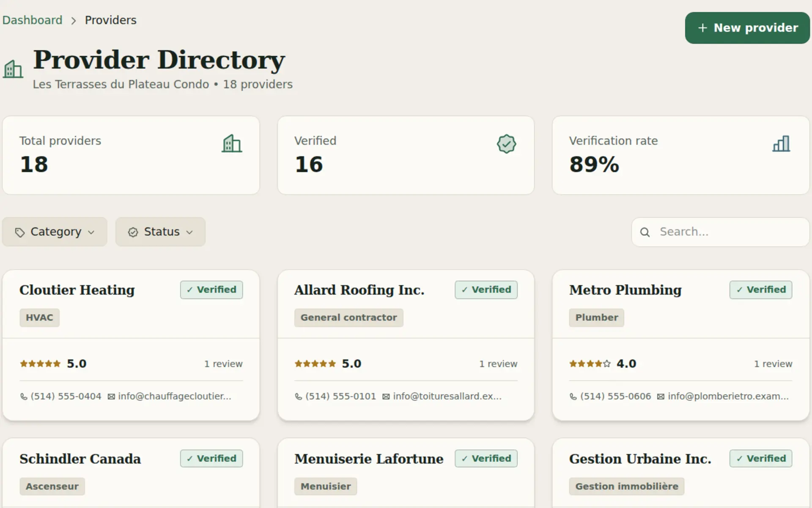Click the subtitle Les Terrasses du Plateau Condo
The width and height of the screenshot is (812, 508).
click(121, 84)
